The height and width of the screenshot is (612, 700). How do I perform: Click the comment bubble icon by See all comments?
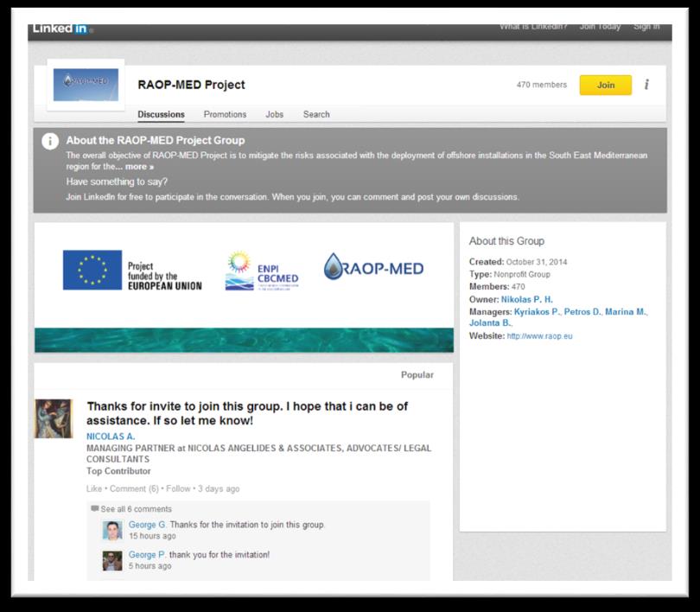click(x=95, y=508)
